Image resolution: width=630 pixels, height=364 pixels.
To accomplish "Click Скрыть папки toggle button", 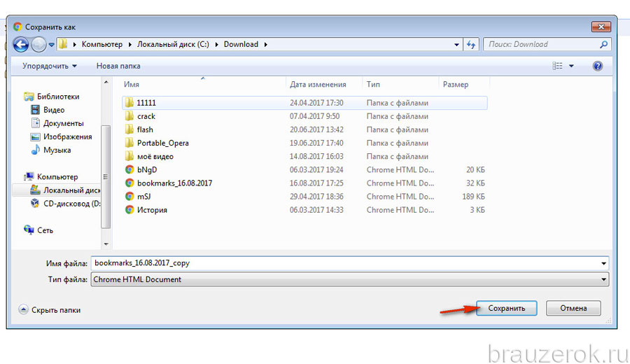I will pos(50,310).
